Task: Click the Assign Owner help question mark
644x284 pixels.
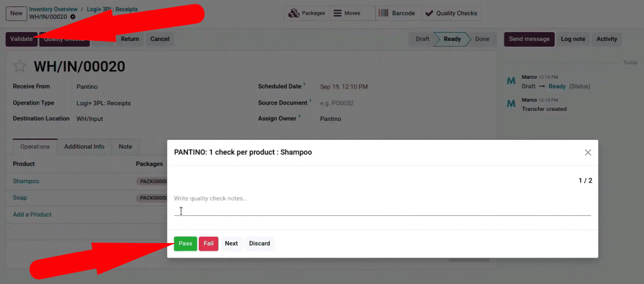Action: (x=299, y=116)
